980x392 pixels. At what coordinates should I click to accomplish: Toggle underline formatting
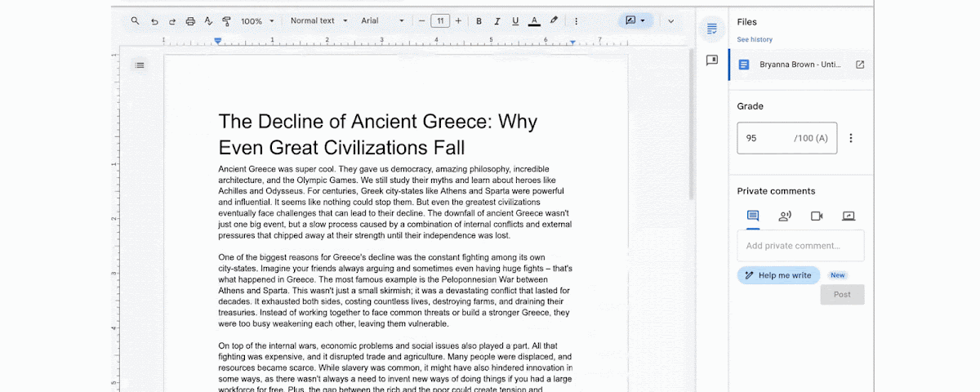click(514, 21)
